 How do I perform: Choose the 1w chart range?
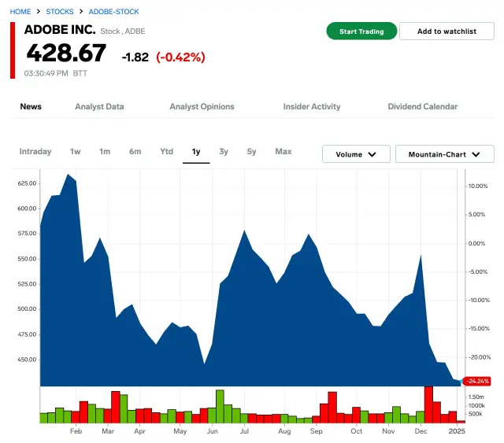(76, 152)
